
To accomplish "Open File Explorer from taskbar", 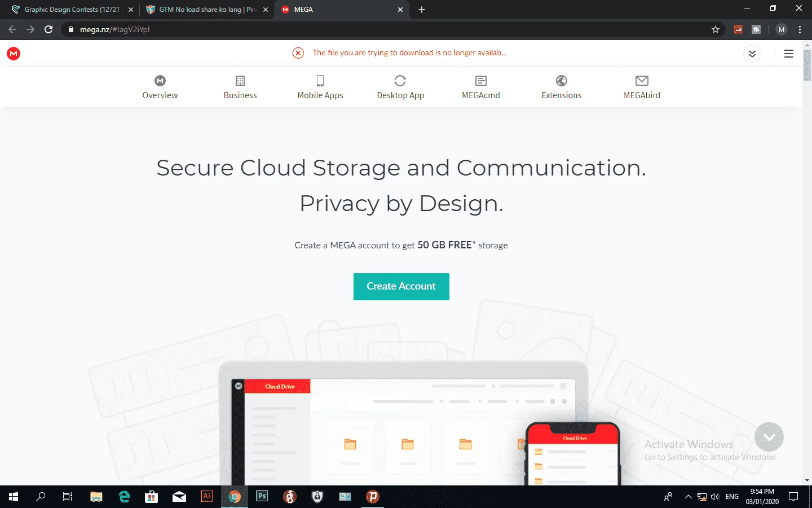I will pos(96,497).
